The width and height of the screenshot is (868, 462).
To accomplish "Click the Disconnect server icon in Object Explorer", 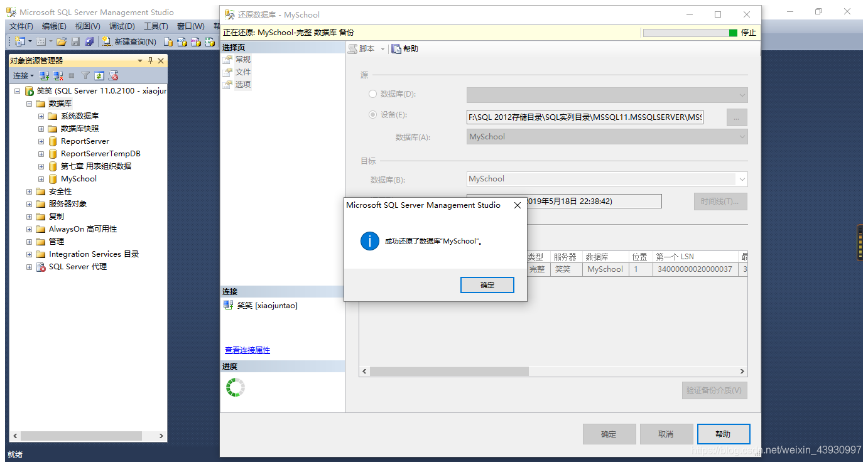I will 58,75.
